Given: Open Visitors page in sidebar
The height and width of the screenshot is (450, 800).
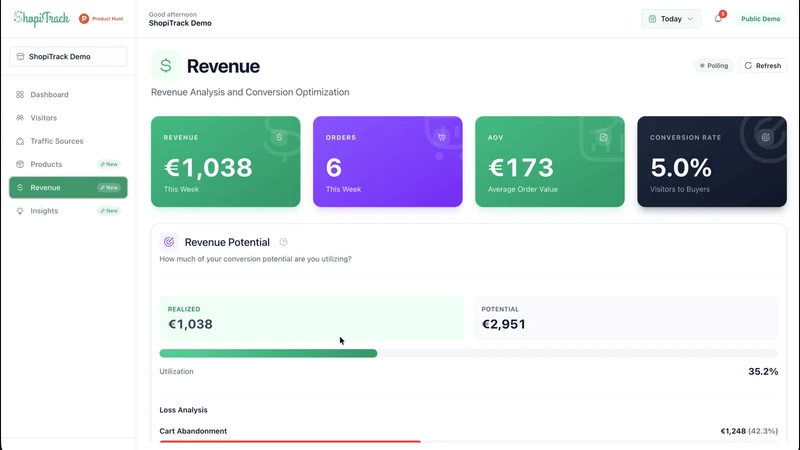Looking at the screenshot, I should 68,118.
